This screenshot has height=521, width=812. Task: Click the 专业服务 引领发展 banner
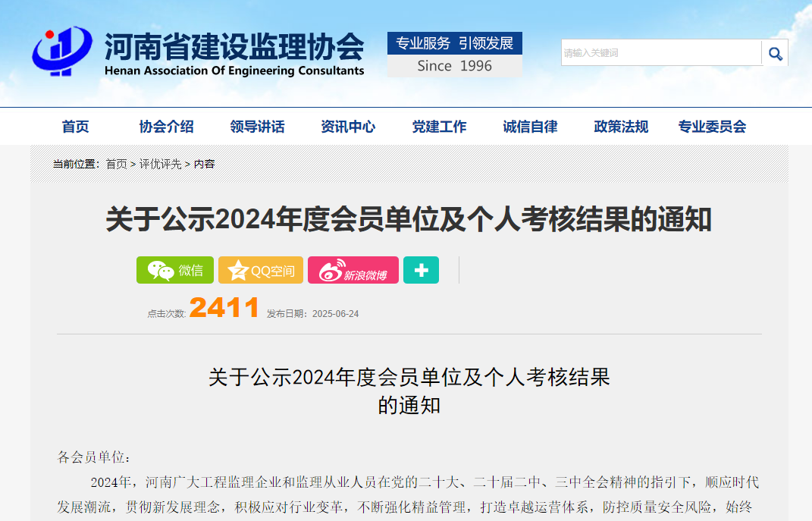[455, 43]
